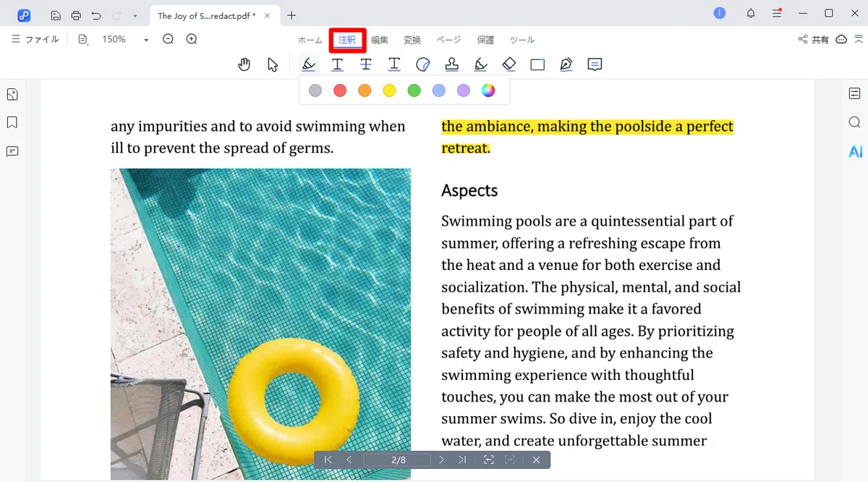The width and height of the screenshot is (868, 482).
Task: Open the properties panel on right sidebar
Action: point(855,93)
